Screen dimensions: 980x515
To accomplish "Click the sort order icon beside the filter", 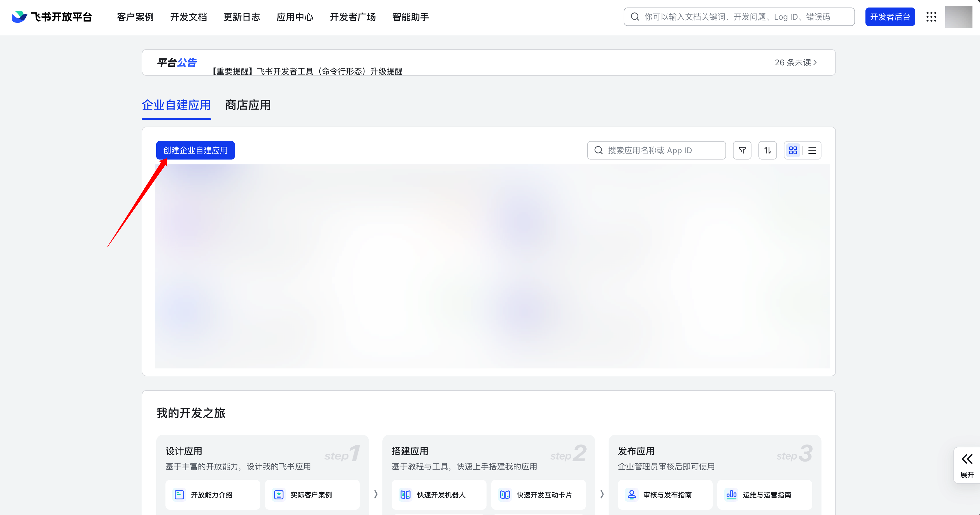I will [767, 150].
